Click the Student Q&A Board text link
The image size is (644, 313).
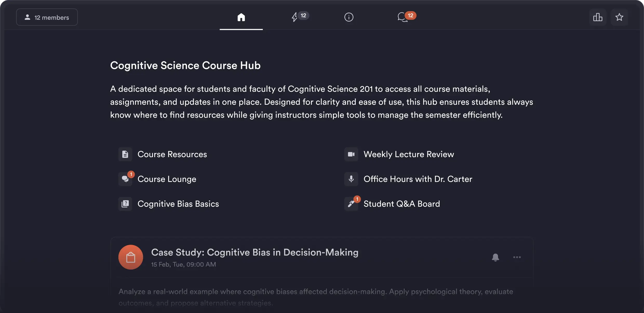402,204
